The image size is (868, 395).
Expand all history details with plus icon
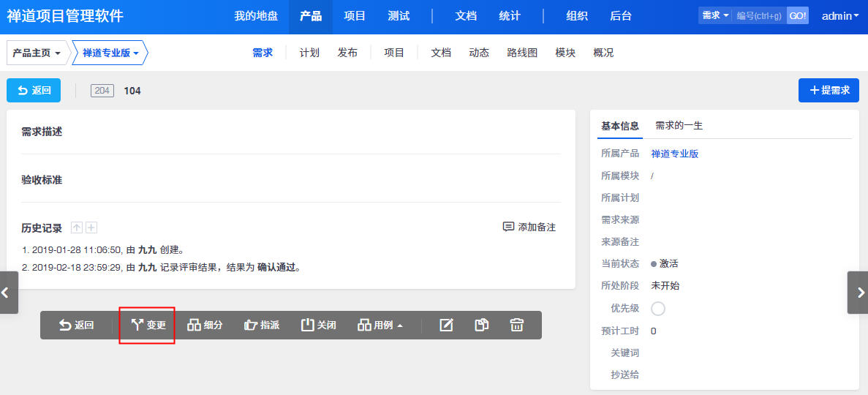pos(91,228)
